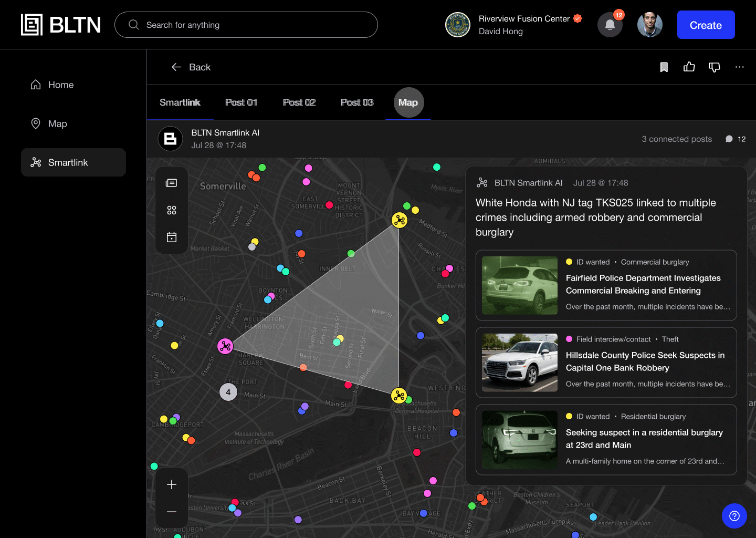This screenshot has height=538, width=756.
Task: Open Map in the left sidebar
Action: coord(58,124)
